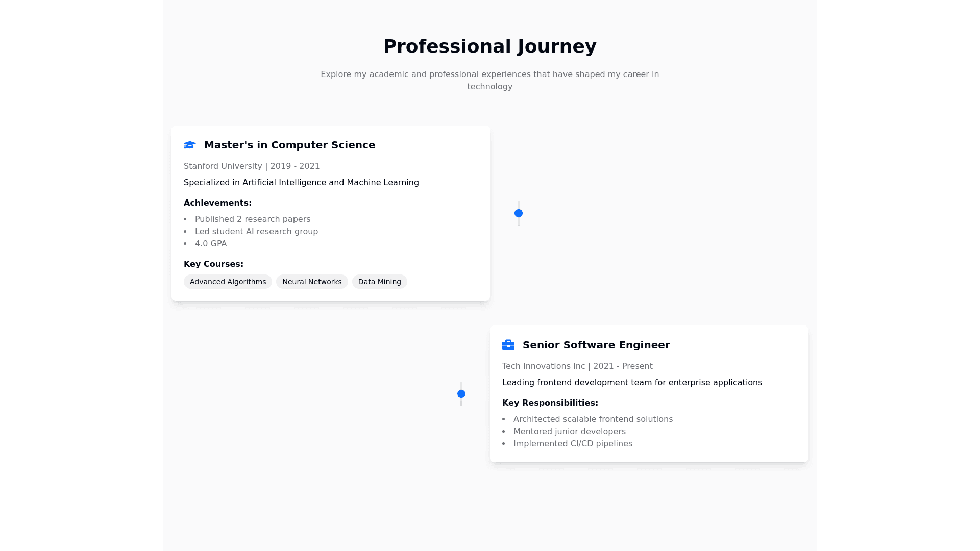The image size is (980, 551).
Task: Click the blue timeline dot beside Master's card
Action: [519, 213]
